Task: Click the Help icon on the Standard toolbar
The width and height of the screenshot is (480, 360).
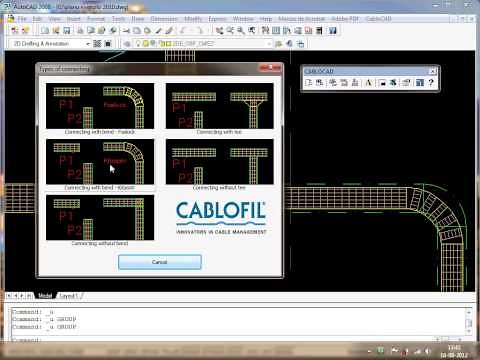Action: pos(333,31)
